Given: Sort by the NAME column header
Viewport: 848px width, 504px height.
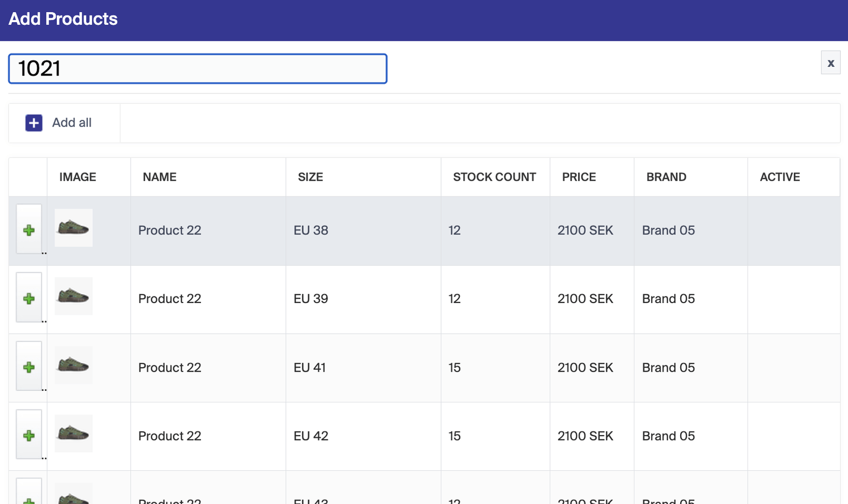Looking at the screenshot, I should (160, 177).
